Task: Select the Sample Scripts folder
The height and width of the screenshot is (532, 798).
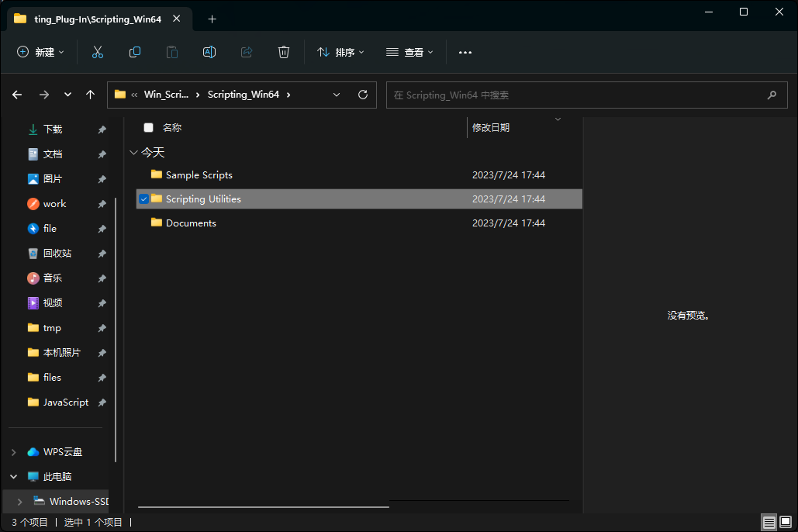Action: (x=199, y=175)
